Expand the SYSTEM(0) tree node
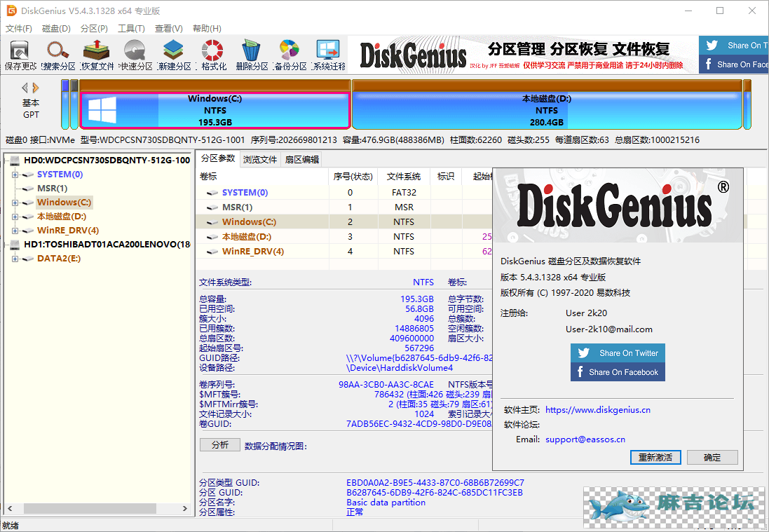769x532 pixels. (x=15, y=175)
